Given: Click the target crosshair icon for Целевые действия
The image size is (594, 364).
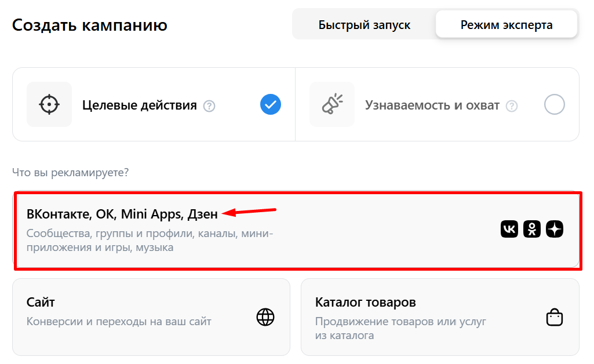Looking at the screenshot, I should coord(49,104).
